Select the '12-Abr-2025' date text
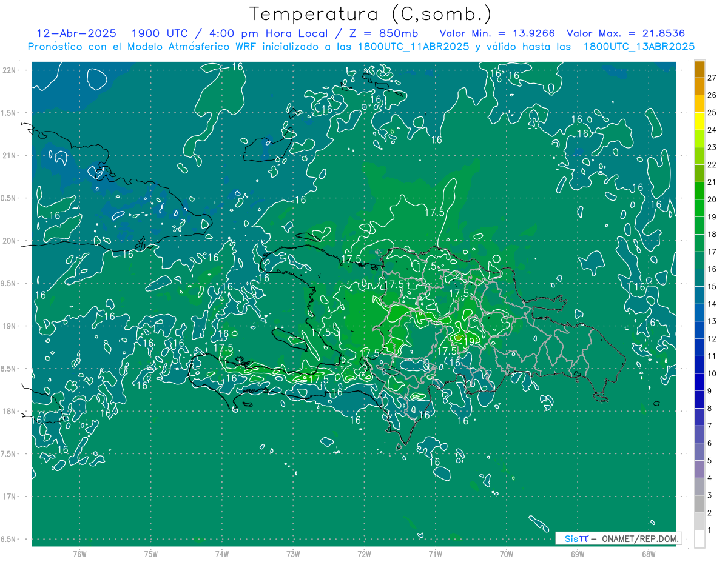The height and width of the screenshot is (562, 728). pos(77,33)
